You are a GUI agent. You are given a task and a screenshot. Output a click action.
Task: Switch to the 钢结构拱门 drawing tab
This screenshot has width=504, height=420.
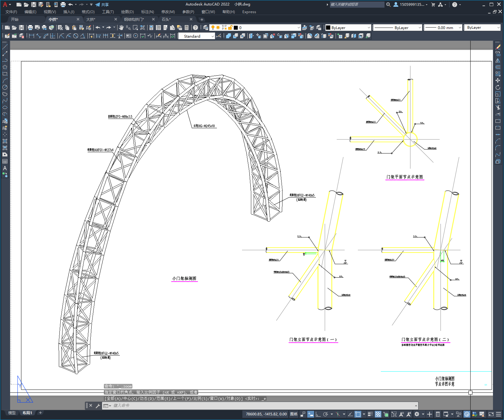pos(134,19)
